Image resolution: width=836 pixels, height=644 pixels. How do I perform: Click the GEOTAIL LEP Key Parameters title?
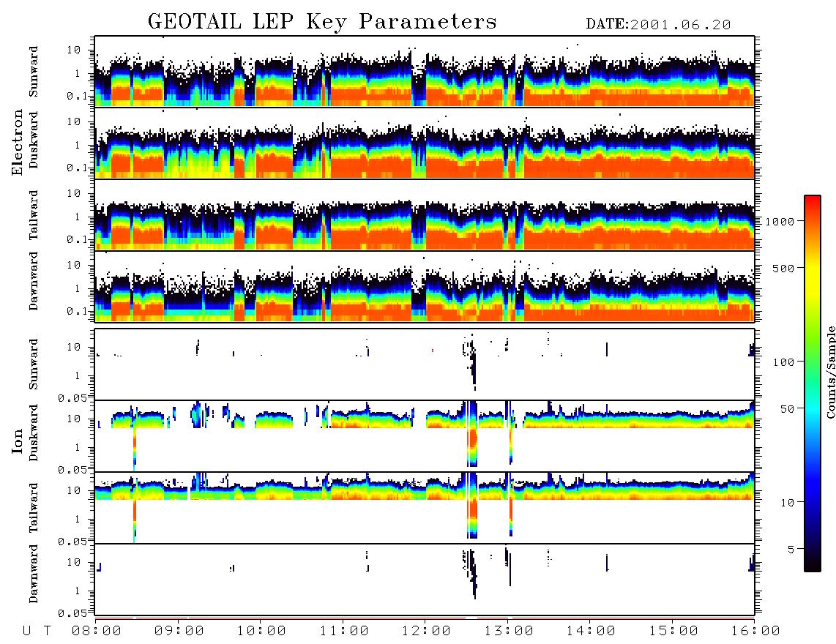pos(322,22)
